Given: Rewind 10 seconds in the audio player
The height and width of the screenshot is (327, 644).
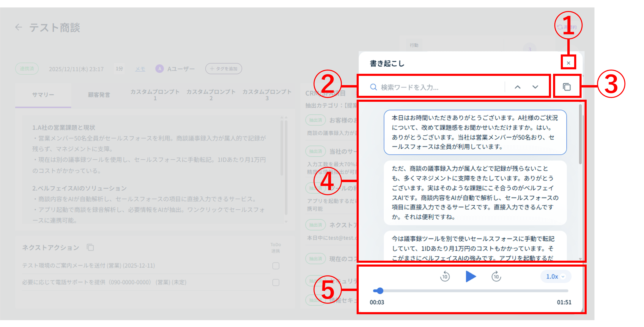Looking at the screenshot, I should tap(445, 276).
